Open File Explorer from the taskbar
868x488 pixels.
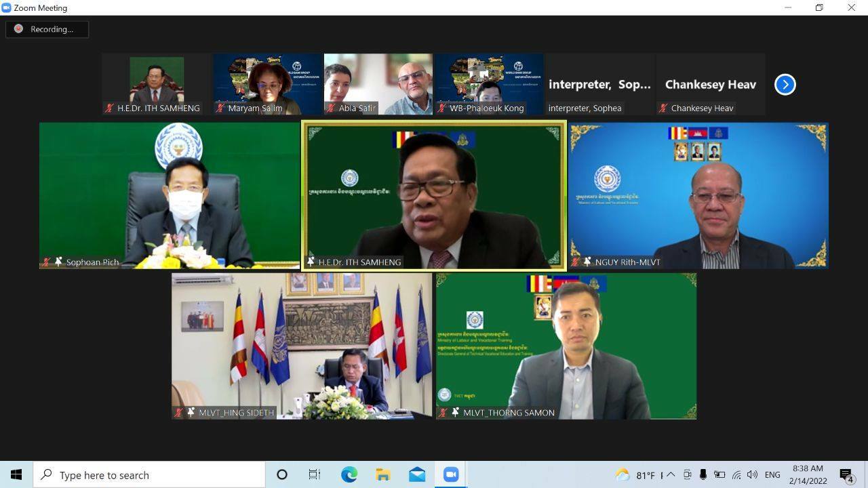pyautogui.click(x=383, y=475)
